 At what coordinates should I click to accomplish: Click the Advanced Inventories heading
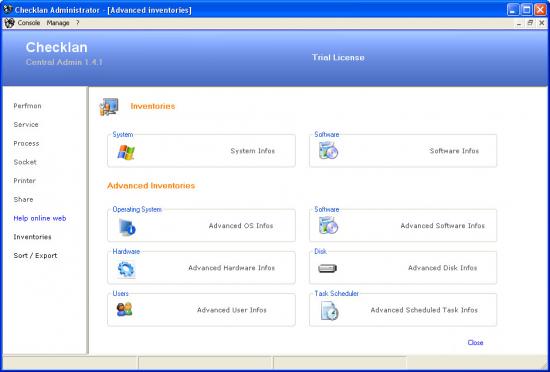151,185
